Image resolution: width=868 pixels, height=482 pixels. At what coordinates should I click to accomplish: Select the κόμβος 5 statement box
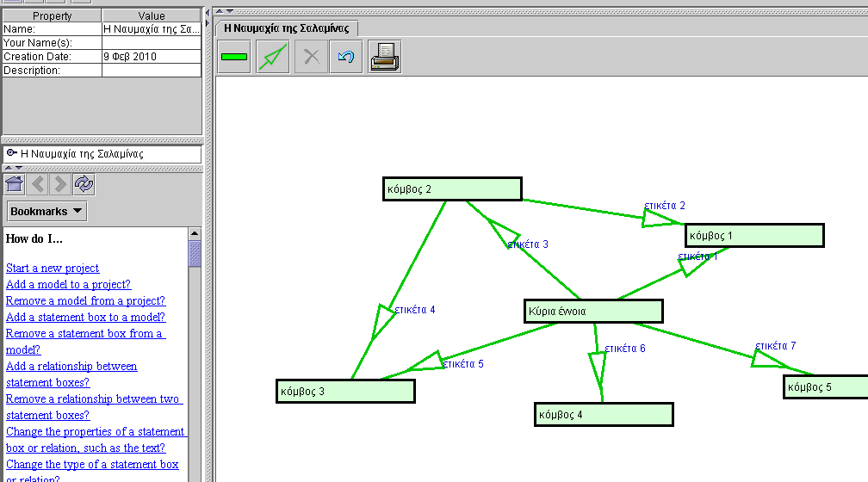click(x=825, y=386)
